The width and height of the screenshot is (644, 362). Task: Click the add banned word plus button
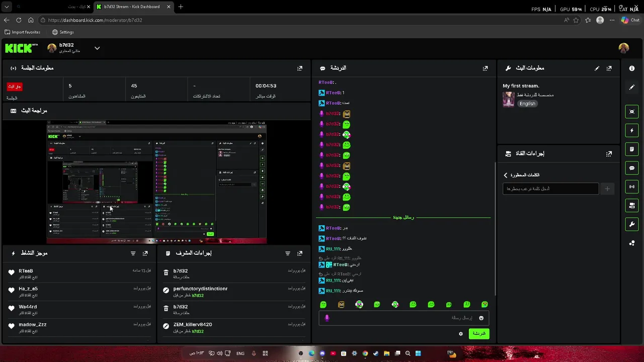pos(607,189)
